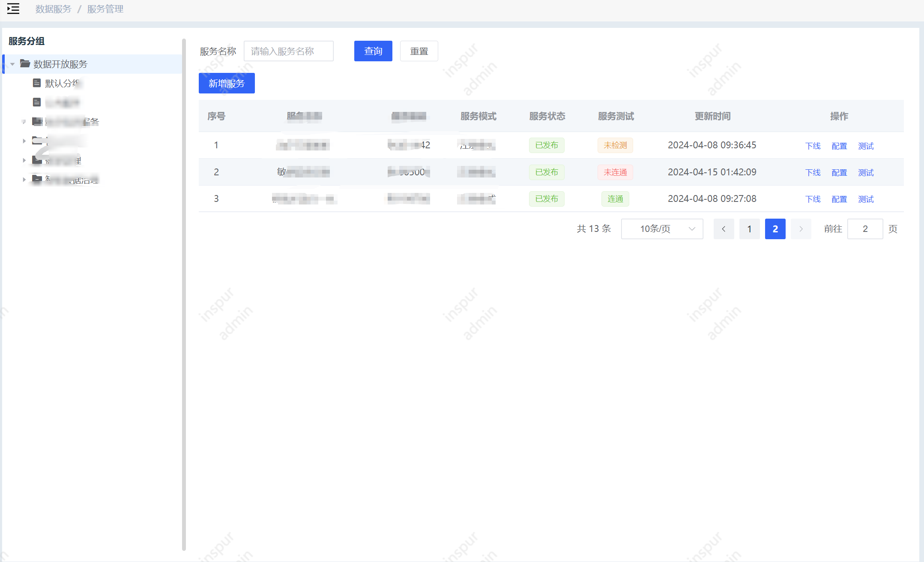Click the 查询 button
The width and height of the screenshot is (924, 562).
point(373,51)
